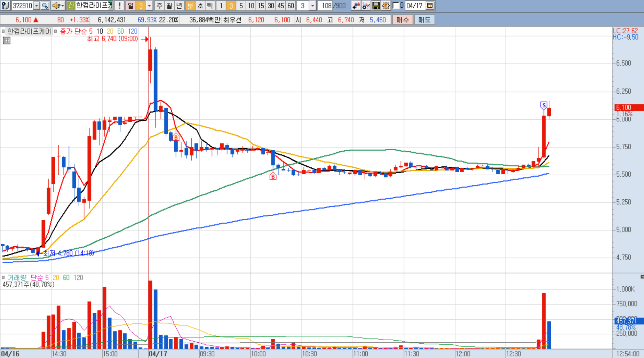Open the stock code history dropdown
The image size is (644, 358).
coord(37,6)
